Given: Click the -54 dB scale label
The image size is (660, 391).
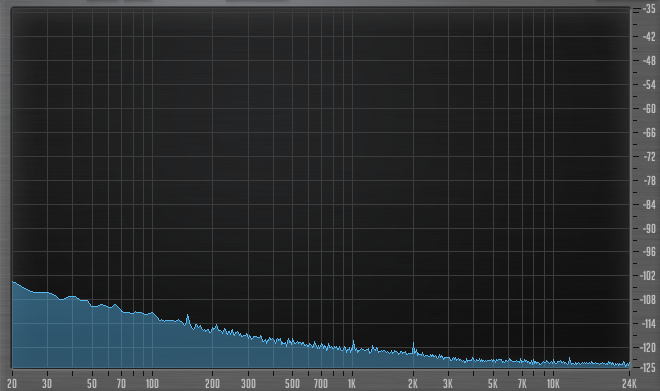Looking at the screenshot, I should coord(649,85).
